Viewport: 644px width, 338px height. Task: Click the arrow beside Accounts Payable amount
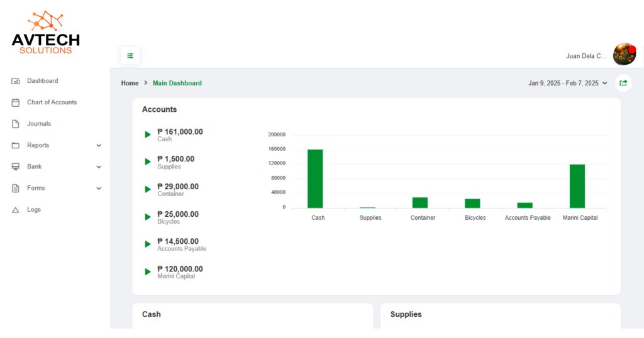point(148,244)
